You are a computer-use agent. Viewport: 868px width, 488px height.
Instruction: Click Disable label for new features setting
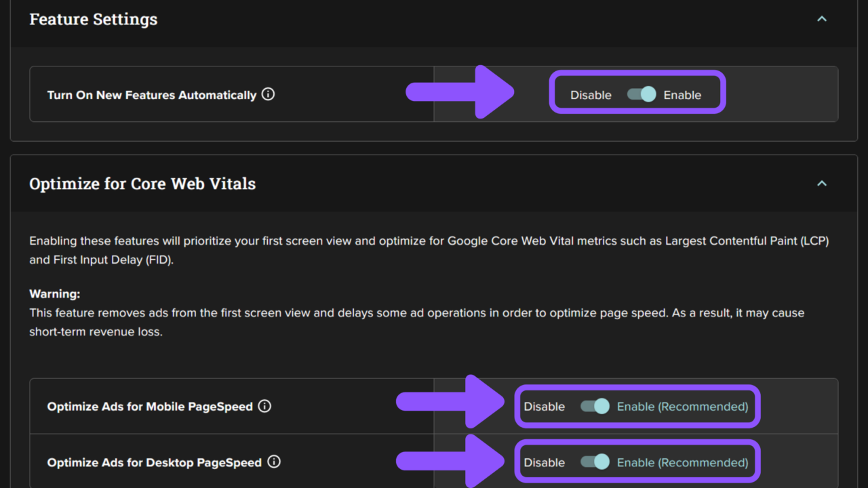591,95
